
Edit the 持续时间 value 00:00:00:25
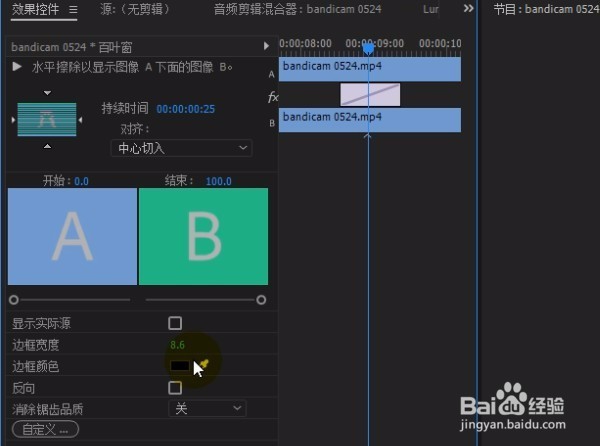click(186, 109)
